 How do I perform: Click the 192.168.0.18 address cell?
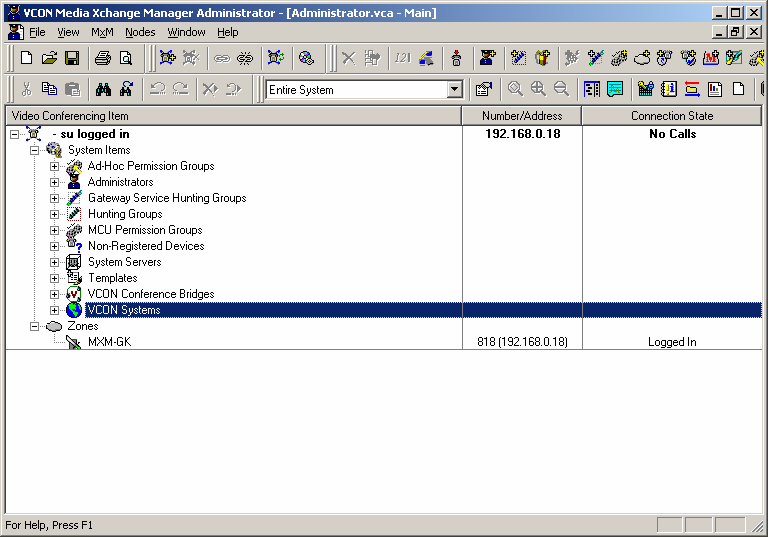coord(523,134)
